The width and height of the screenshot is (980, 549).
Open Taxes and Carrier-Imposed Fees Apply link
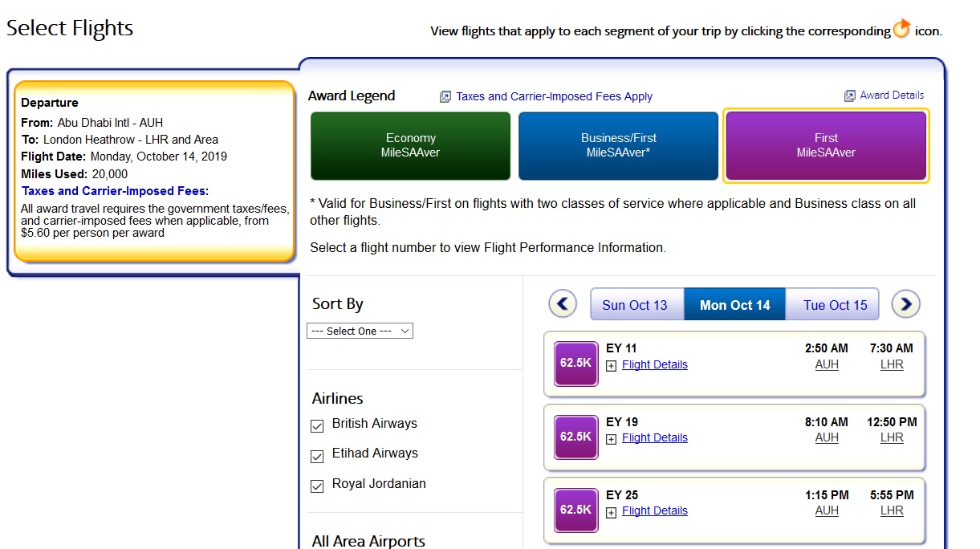coord(554,96)
